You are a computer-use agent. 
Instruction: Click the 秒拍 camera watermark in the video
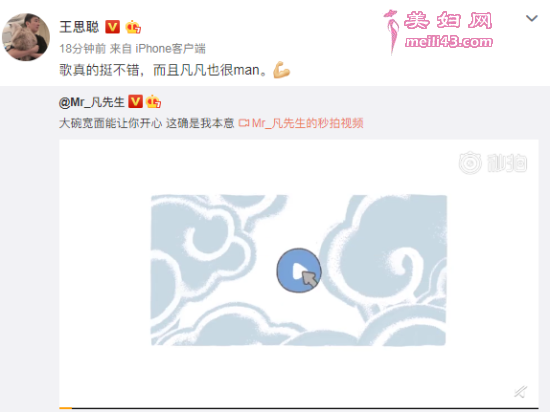(493, 163)
